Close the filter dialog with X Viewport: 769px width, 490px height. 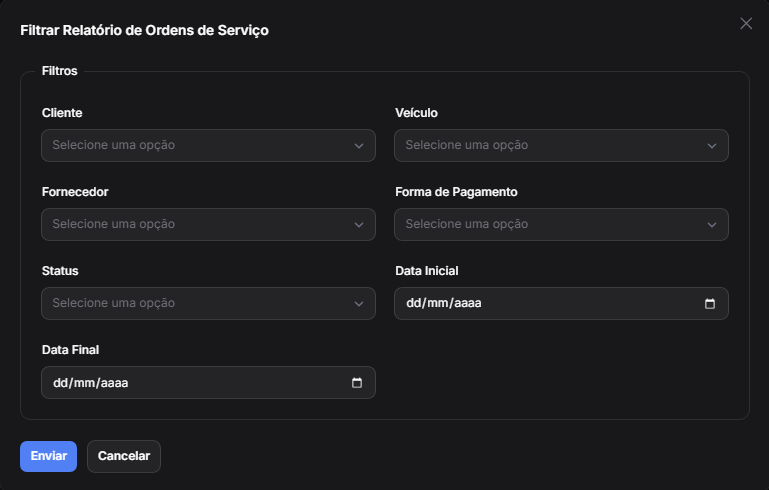(x=746, y=24)
